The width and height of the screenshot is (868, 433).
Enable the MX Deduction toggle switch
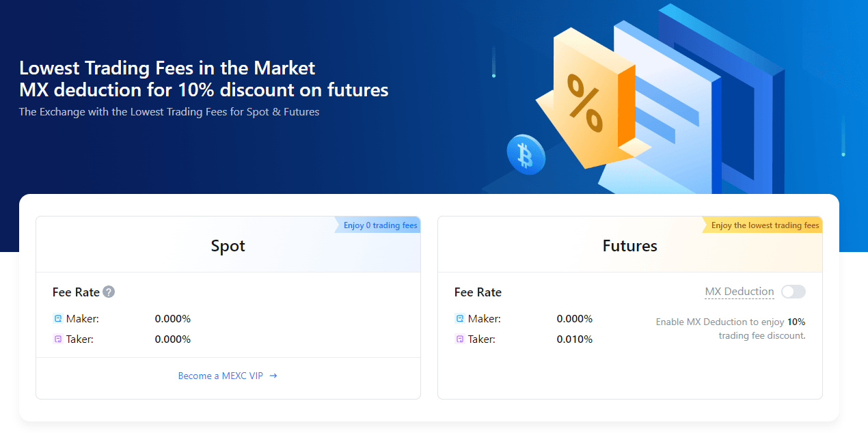pyautogui.click(x=794, y=292)
